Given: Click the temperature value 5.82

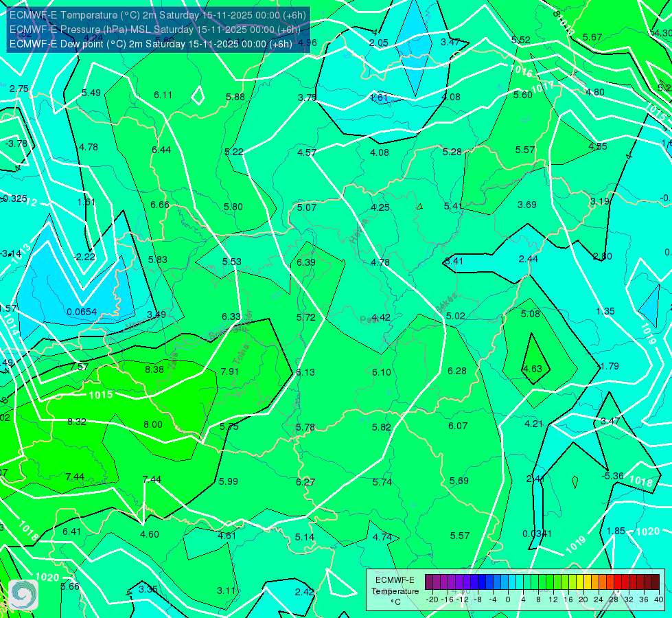Looking at the screenshot, I should (x=382, y=427).
